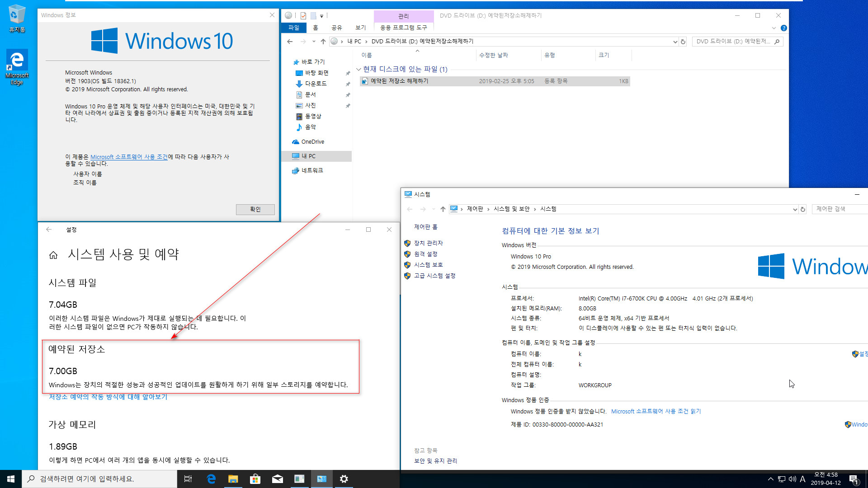The height and width of the screenshot is (488, 868).
Task: Open Microsoft Edge desktop shortcut
Action: pyautogui.click(x=17, y=67)
